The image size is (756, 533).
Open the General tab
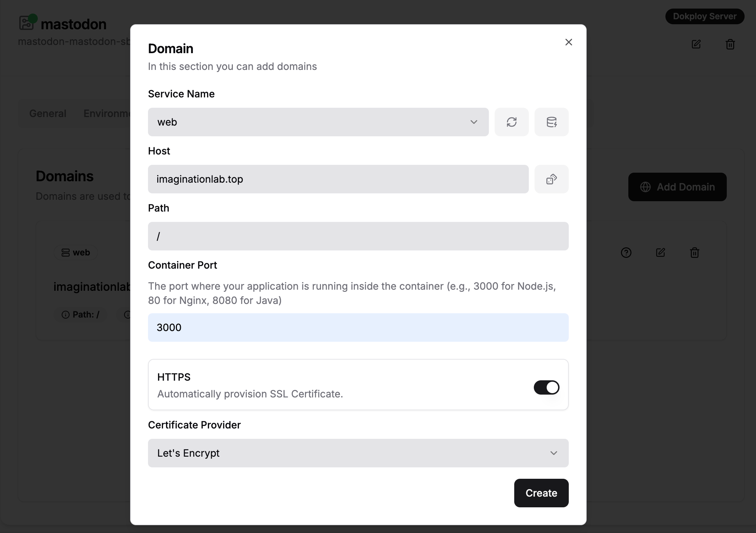click(48, 113)
